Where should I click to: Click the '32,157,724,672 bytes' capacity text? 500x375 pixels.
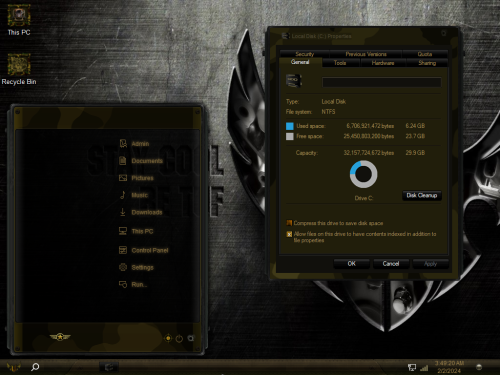[x=369, y=153]
